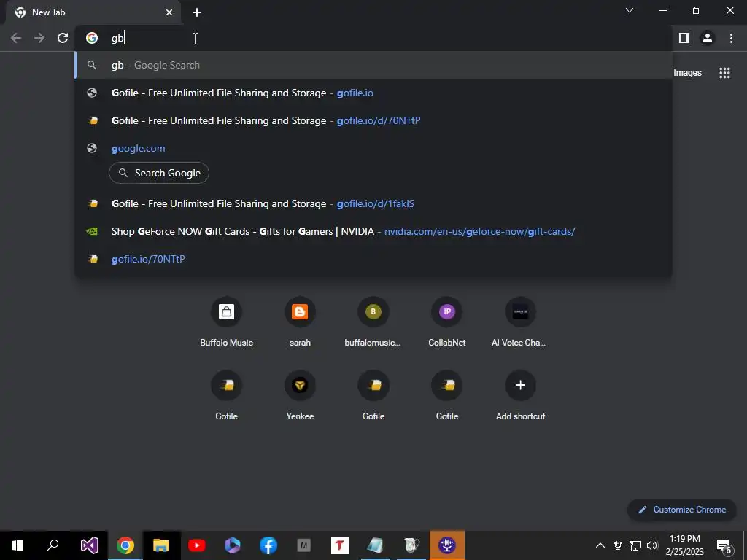Select the gofile.io/d/1fakIS suggestion
The image size is (747, 560).
[373, 204]
